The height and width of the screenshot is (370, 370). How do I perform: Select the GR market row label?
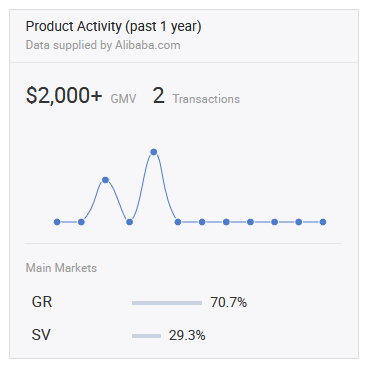click(42, 302)
